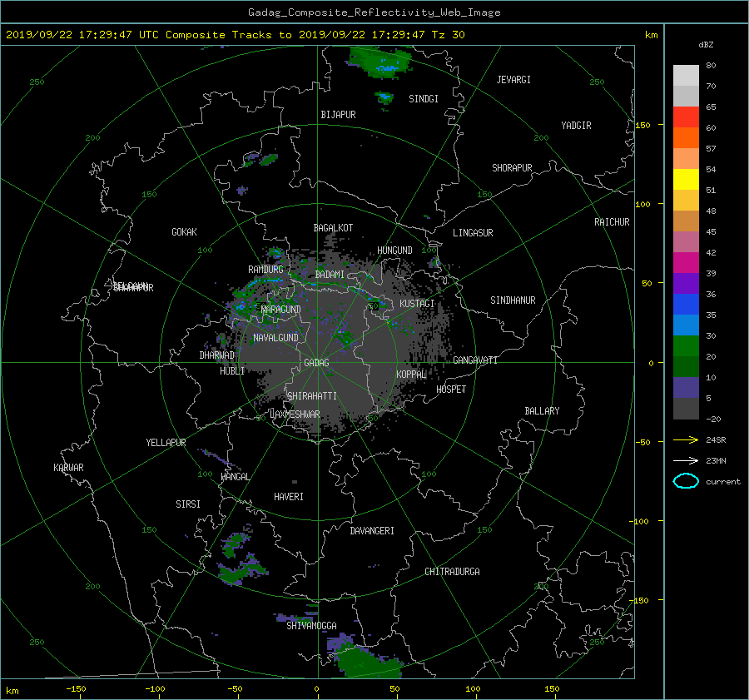Click the SHIVAMOGGA city label
The image size is (749, 700).
[311, 626]
